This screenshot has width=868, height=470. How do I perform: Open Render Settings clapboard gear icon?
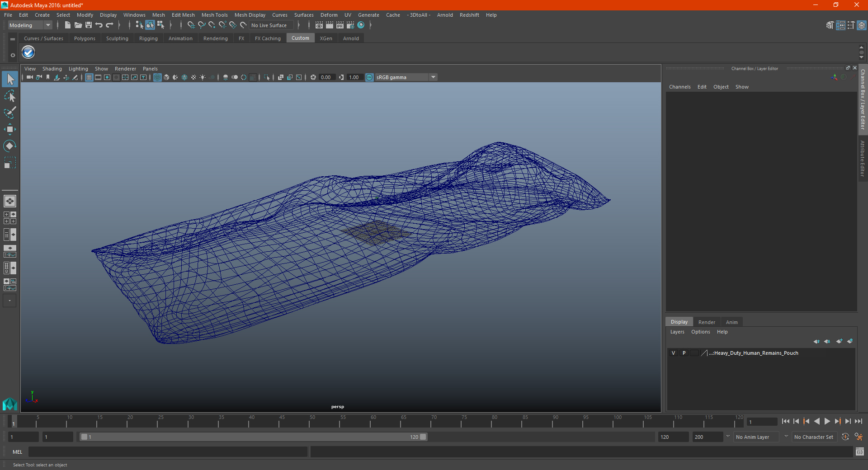350,25
